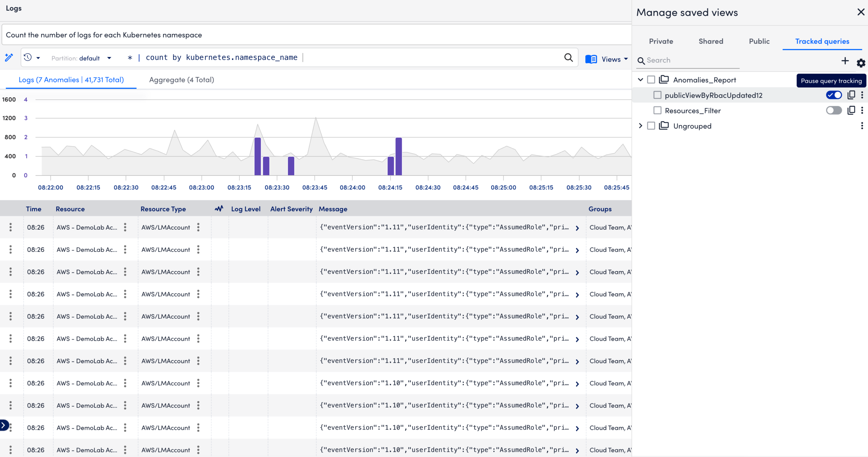Close the Manage saved views panel
Viewport: 868px width, 457px height.
[861, 12]
